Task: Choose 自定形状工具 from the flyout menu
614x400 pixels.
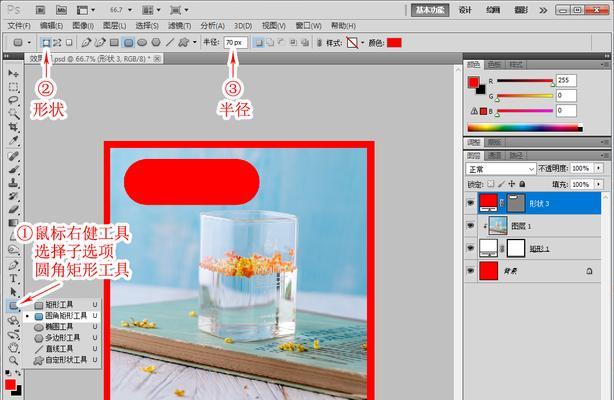Action: pos(61,359)
